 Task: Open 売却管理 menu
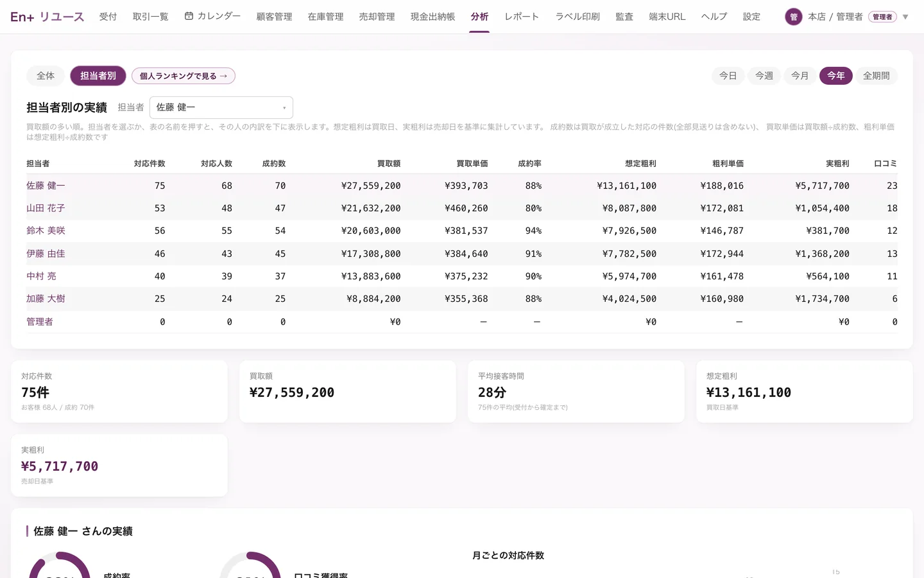(x=377, y=17)
